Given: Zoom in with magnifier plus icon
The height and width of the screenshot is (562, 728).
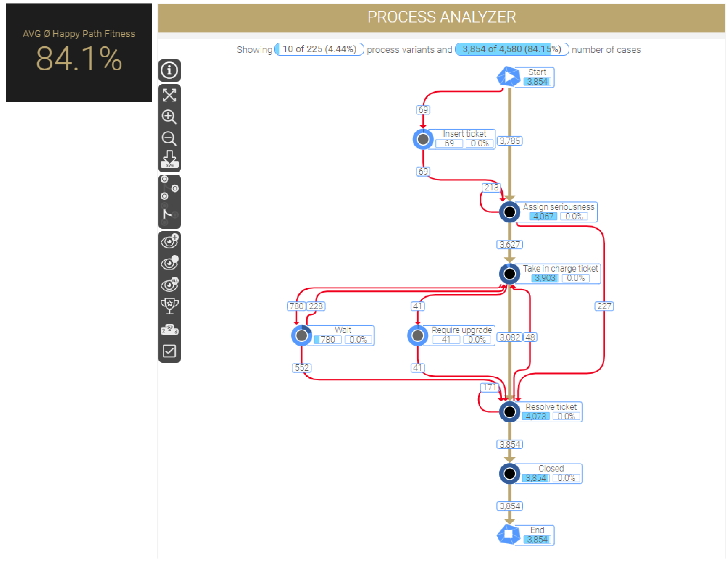Looking at the screenshot, I should coord(169,117).
